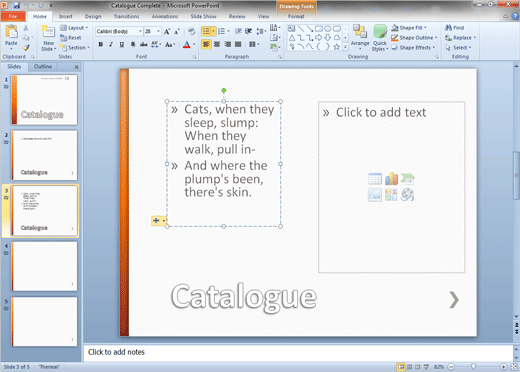Open the File tab
This screenshot has width=520, height=372.
click(13, 16)
